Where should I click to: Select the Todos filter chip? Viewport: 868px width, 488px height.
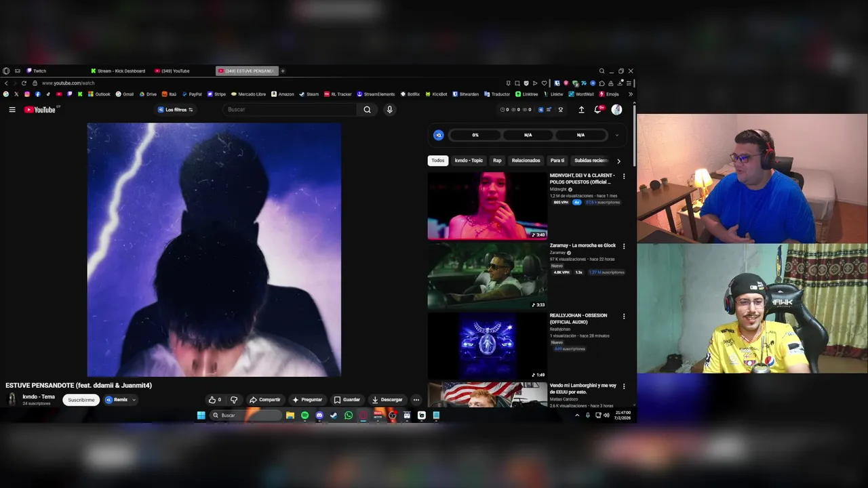(x=438, y=161)
